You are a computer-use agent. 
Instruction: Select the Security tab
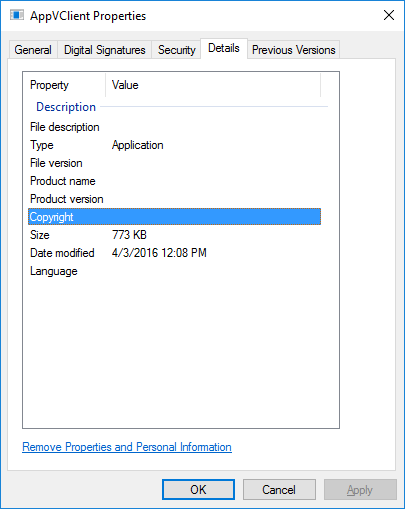click(176, 50)
